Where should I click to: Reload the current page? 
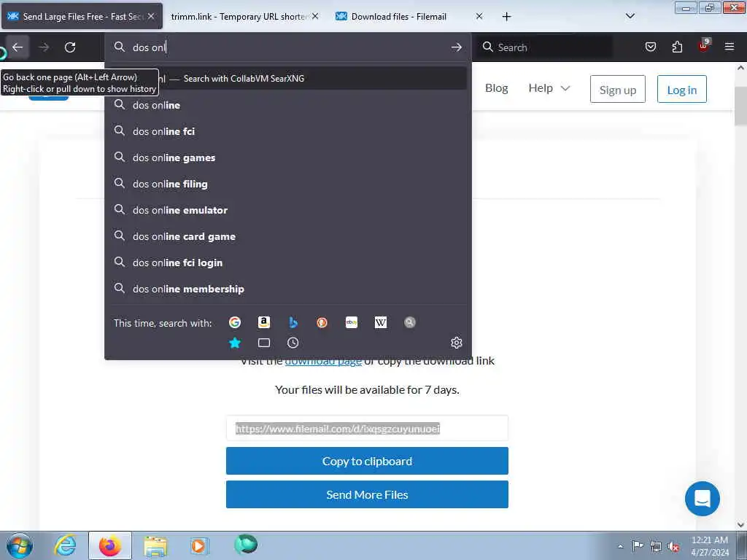tap(70, 47)
